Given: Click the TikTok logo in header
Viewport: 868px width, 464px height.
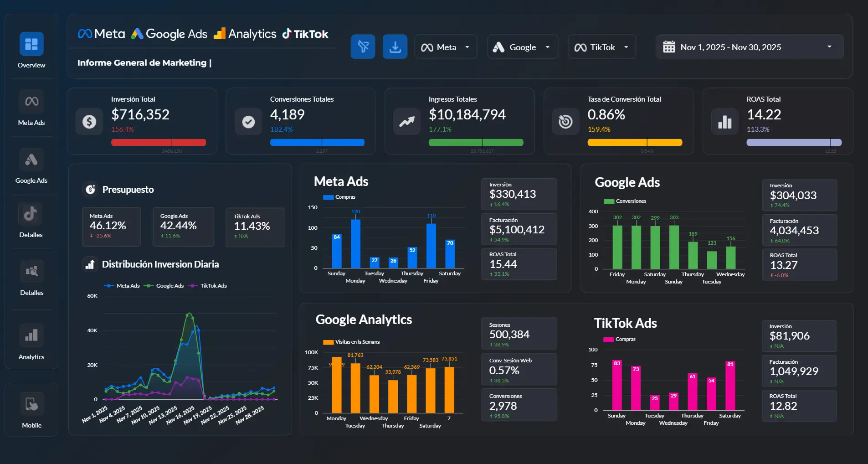Looking at the screenshot, I should click(305, 34).
